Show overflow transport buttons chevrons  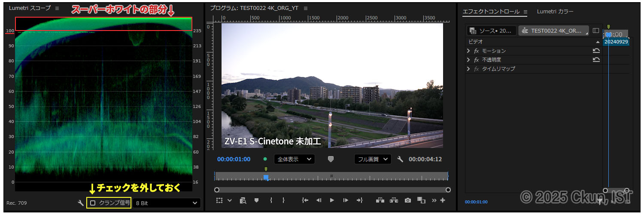click(434, 200)
